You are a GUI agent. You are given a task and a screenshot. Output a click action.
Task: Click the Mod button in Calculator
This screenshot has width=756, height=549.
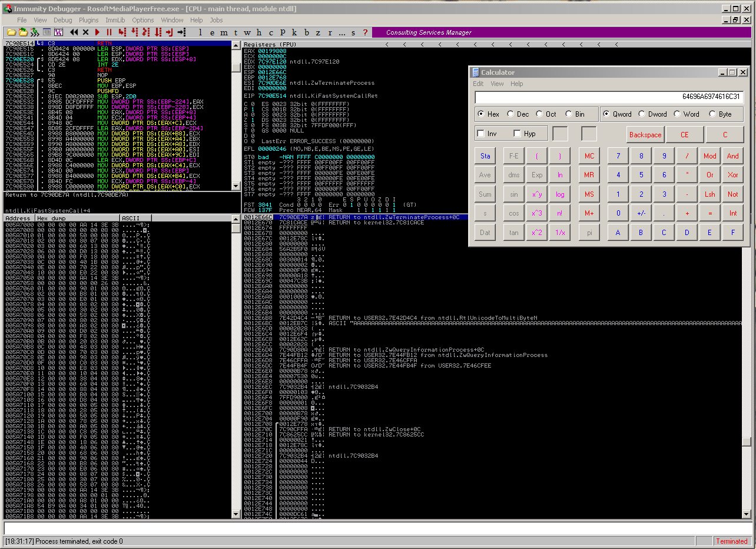click(x=710, y=156)
